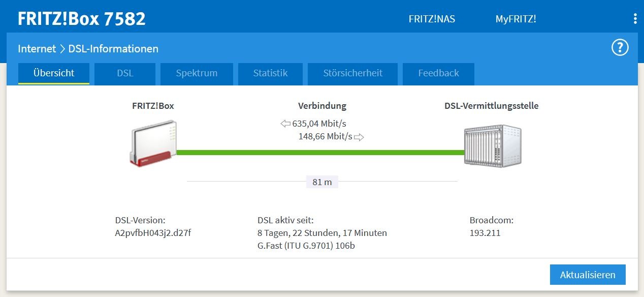
Task: Switch to the Spektrum tab
Action: pyautogui.click(x=197, y=73)
